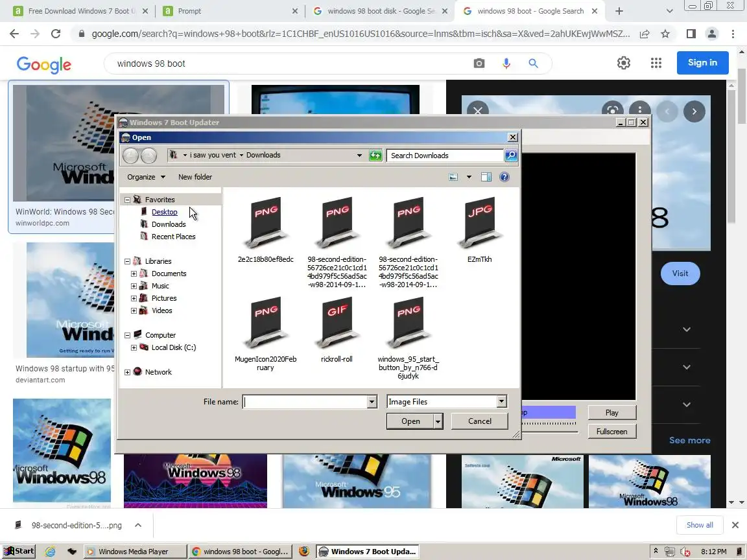The width and height of the screenshot is (747, 560).
Task: Click the search magnifier in Search Downloads box
Action: [511, 156]
